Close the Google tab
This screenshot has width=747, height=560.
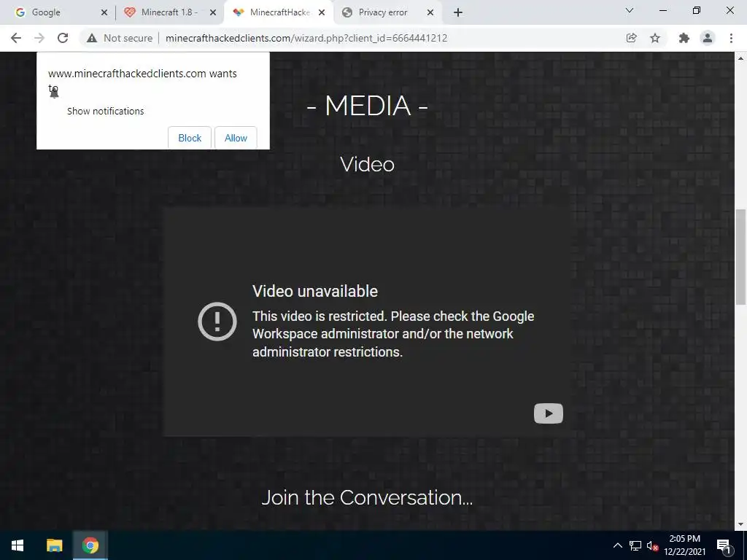pyautogui.click(x=104, y=12)
